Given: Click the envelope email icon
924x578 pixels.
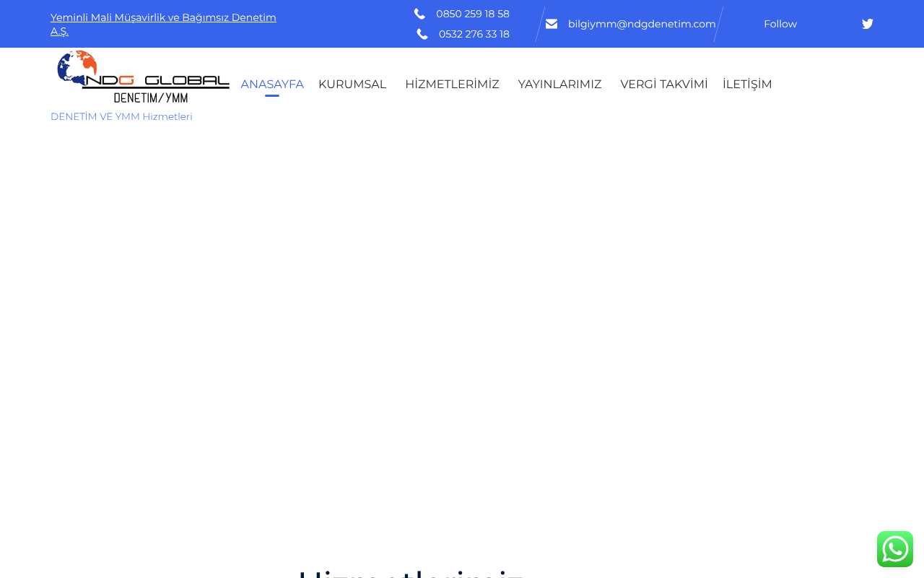Looking at the screenshot, I should [552, 24].
